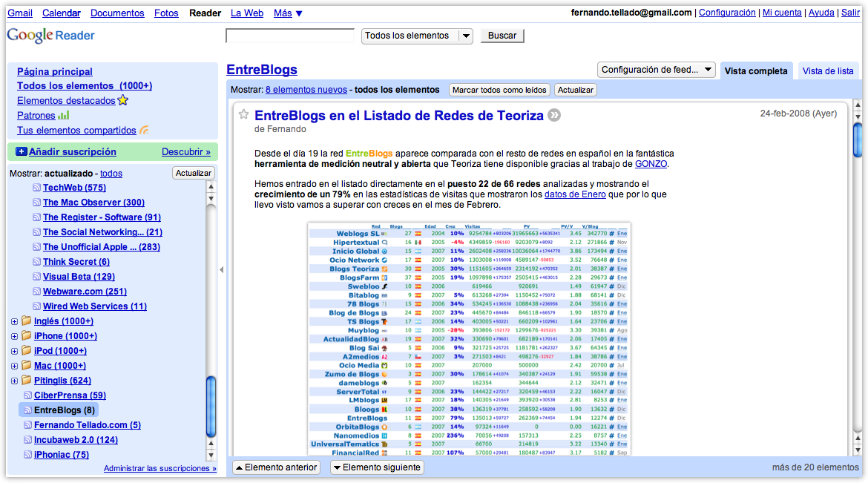The width and height of the screenshot is (868, 483).
Task: Click the star icon beside Elementos destacados
Action: 123,100
